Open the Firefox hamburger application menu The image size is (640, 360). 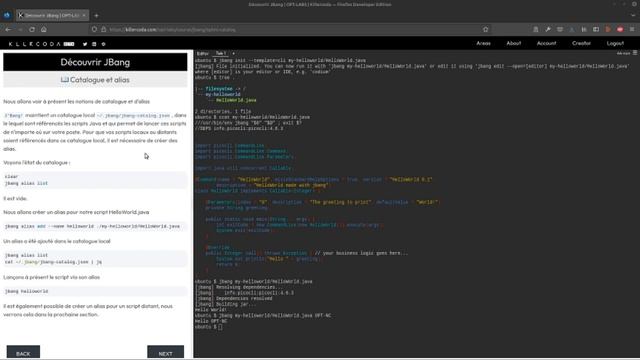pyautogui.click(x=632, y=29)
